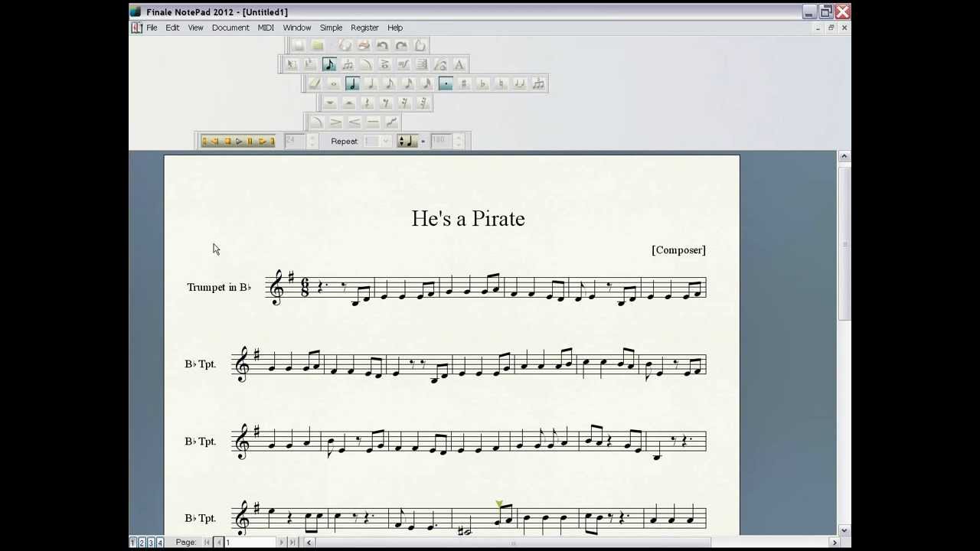The image size is (980, 551).
Task: Open the Edit menu
Action: point(172,28)
